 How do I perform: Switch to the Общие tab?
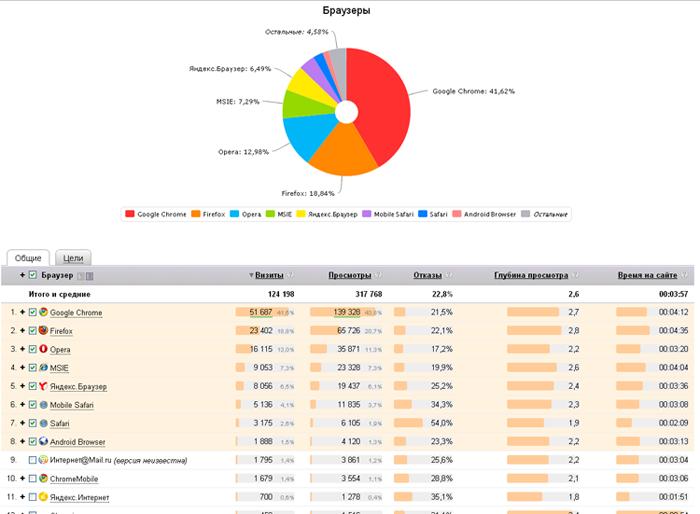point(28,258)
